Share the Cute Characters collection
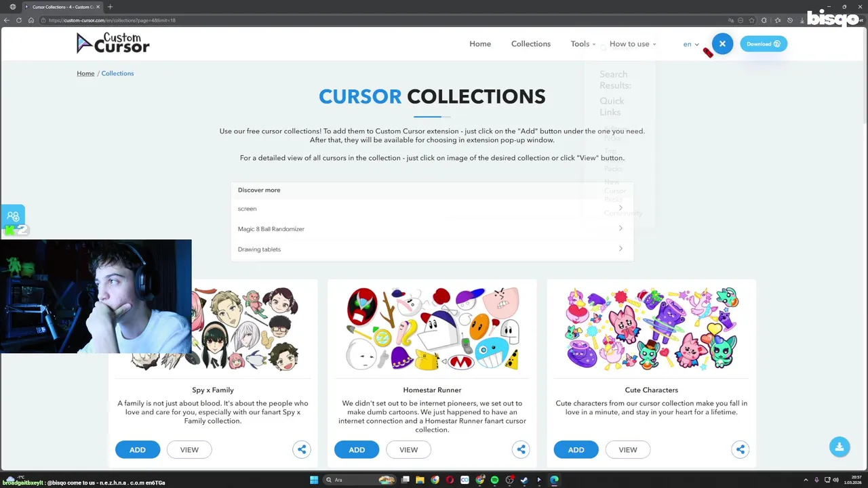Viewport: 868px width, 488px height. 741,449
